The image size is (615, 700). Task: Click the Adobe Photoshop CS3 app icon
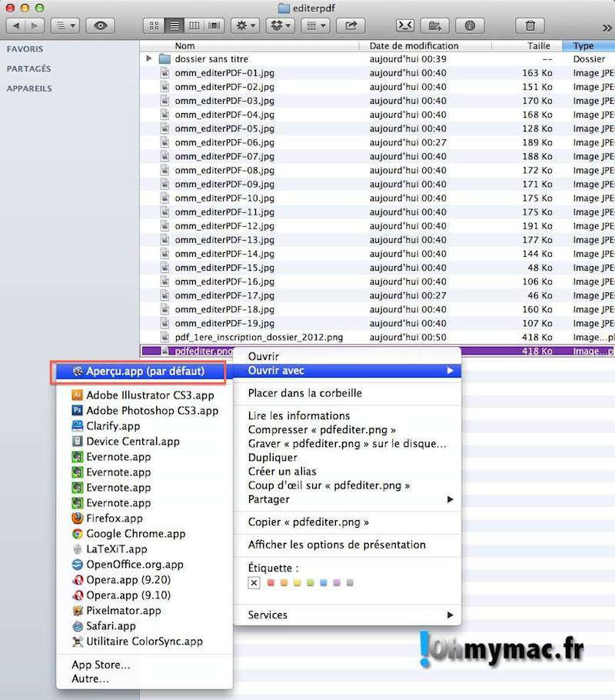pos(77,410)
